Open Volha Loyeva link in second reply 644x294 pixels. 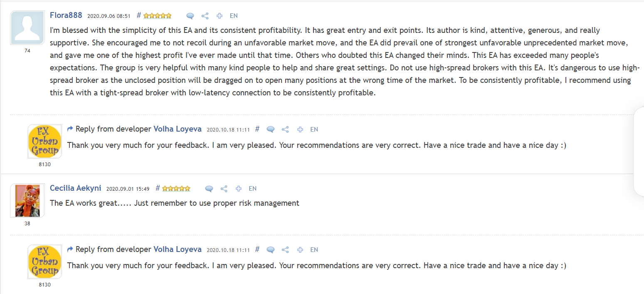pos(178,250)
